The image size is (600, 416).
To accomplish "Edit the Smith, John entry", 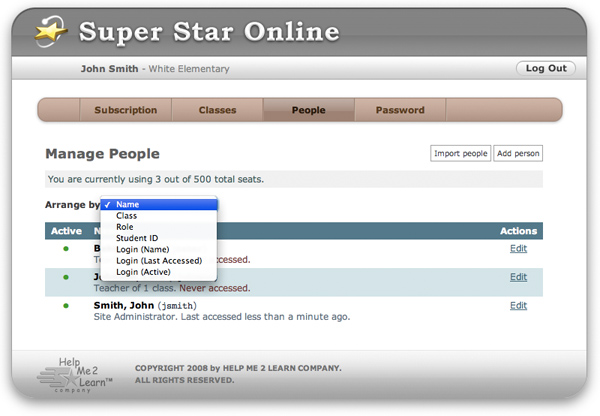I will pos(518,306).
